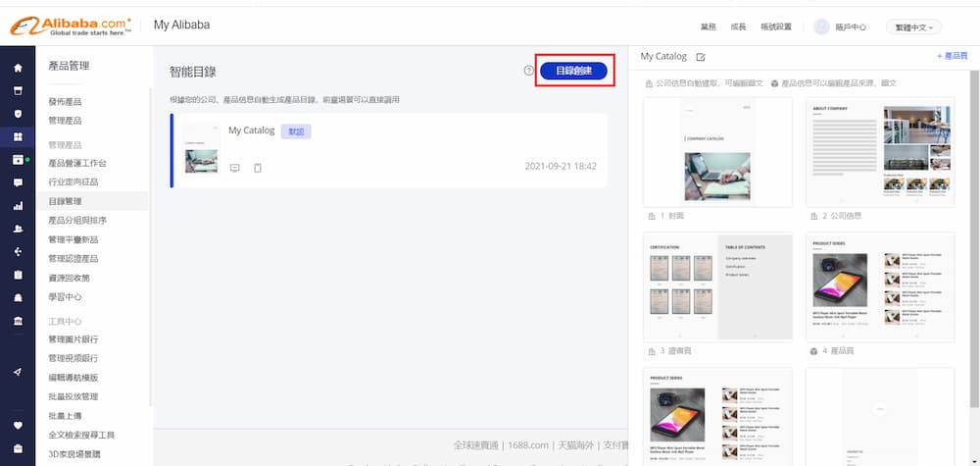Select 學習中心 in the left menu
The width and height of the screenshot is (980, 466).
pos(65,296)
